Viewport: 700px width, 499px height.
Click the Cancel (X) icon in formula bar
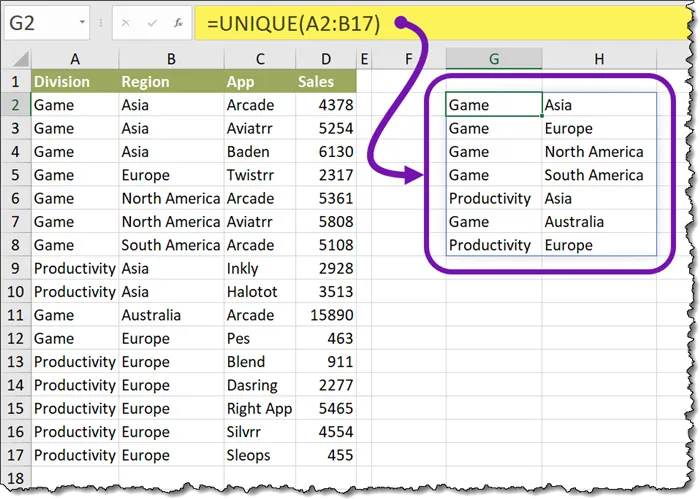point(126,22)
